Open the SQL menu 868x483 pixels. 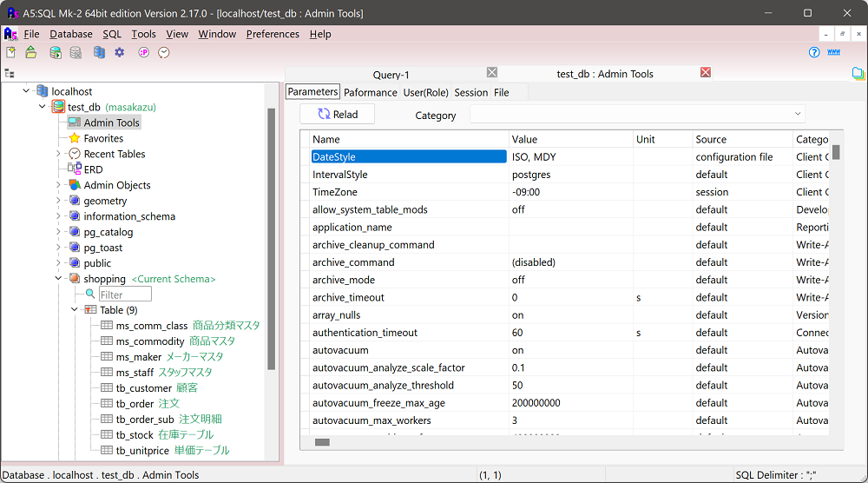(112, 34)
